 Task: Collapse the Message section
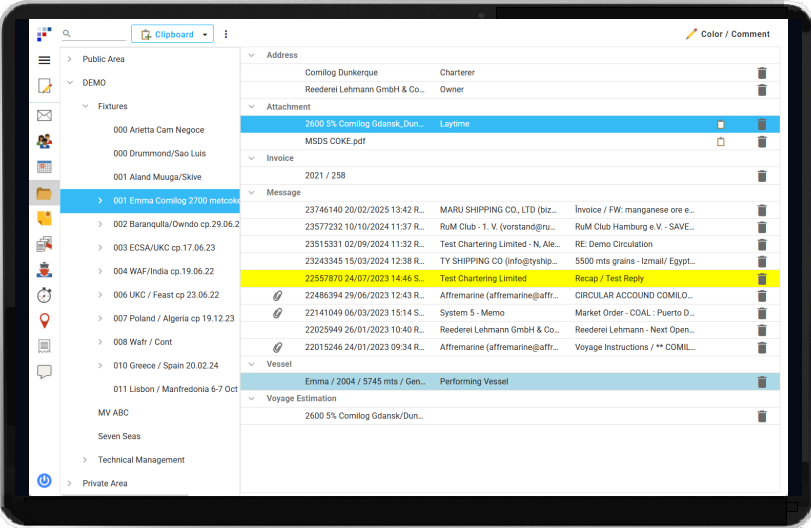tap(252, 192)
